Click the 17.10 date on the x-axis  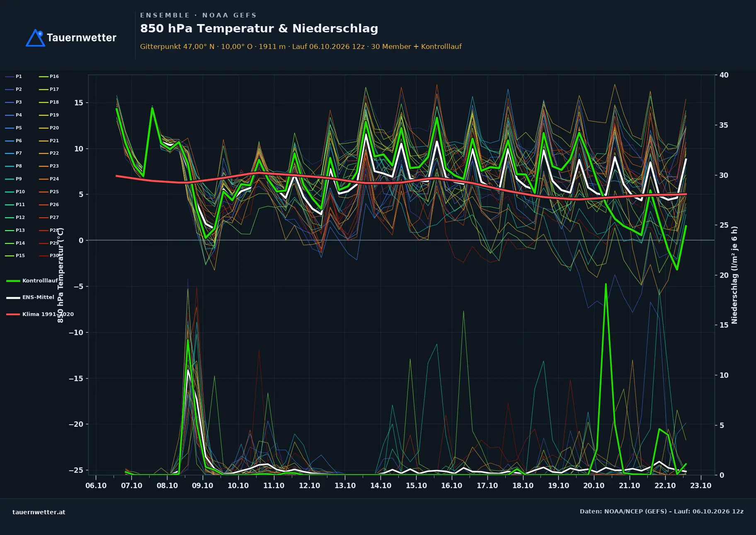[487, 486]
